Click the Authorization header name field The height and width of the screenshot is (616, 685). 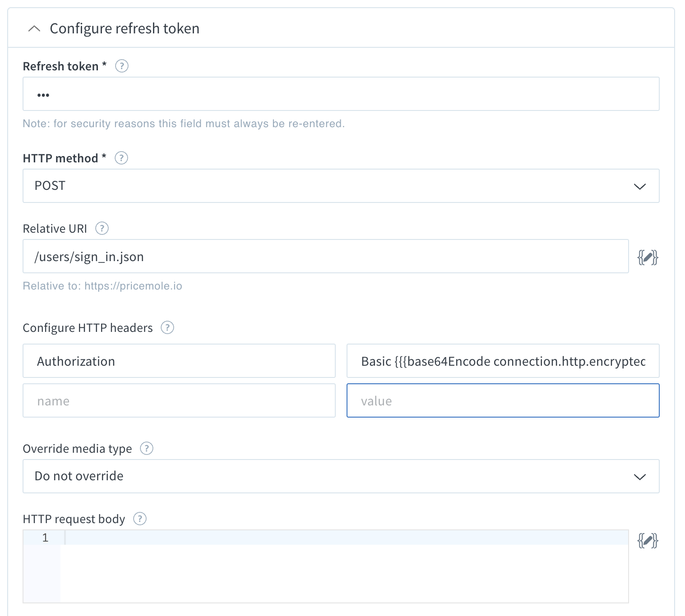(179, 361)
